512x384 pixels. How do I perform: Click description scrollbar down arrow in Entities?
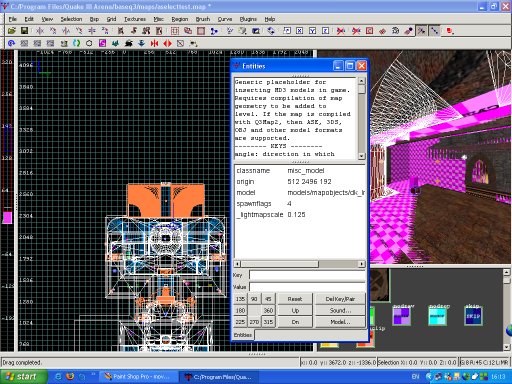(361, 156)
